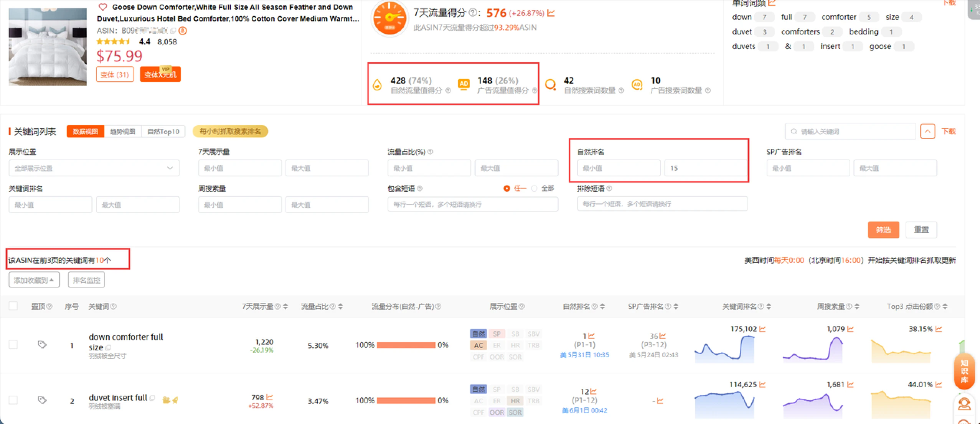The image size is (980, 424).
Task: Click 排除短语 phrase input box
Action: pyautogui.click(x=662, y=204)
